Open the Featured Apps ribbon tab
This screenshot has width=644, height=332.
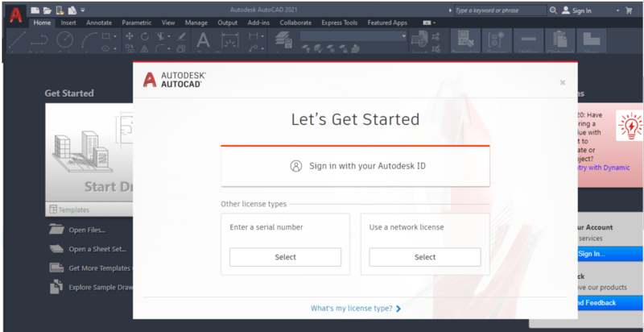tap(387, 23)
